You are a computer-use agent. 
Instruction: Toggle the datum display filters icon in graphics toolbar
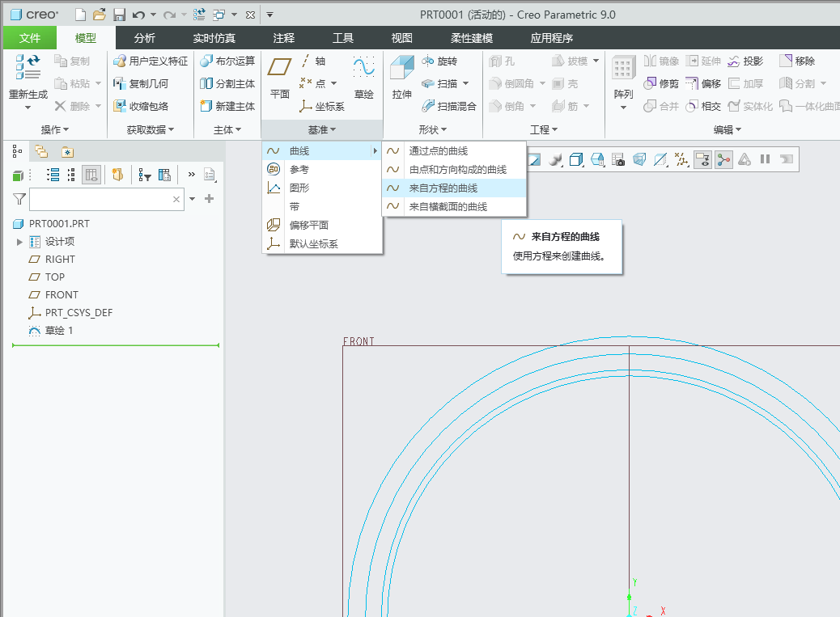[x=681, y=159]
